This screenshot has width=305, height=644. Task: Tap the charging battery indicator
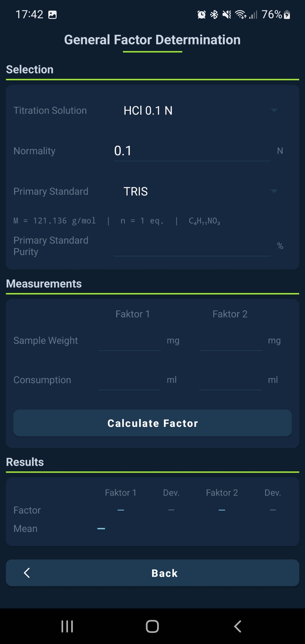click(286, 14)
